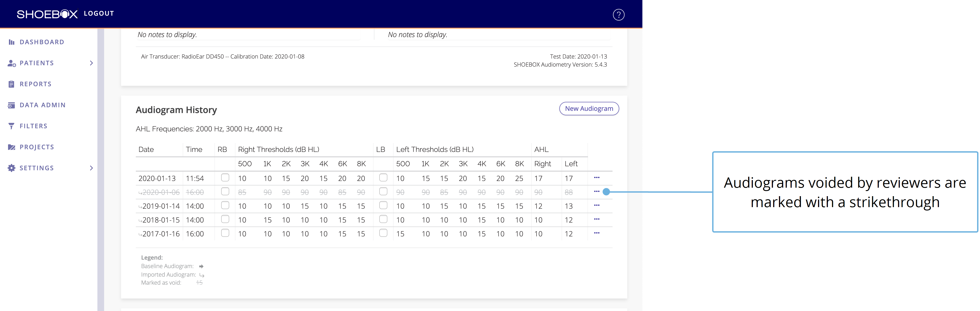The image size is (980, 311).
Task: Click the Dashboard bar chart icon
Action: coord(11,42)
